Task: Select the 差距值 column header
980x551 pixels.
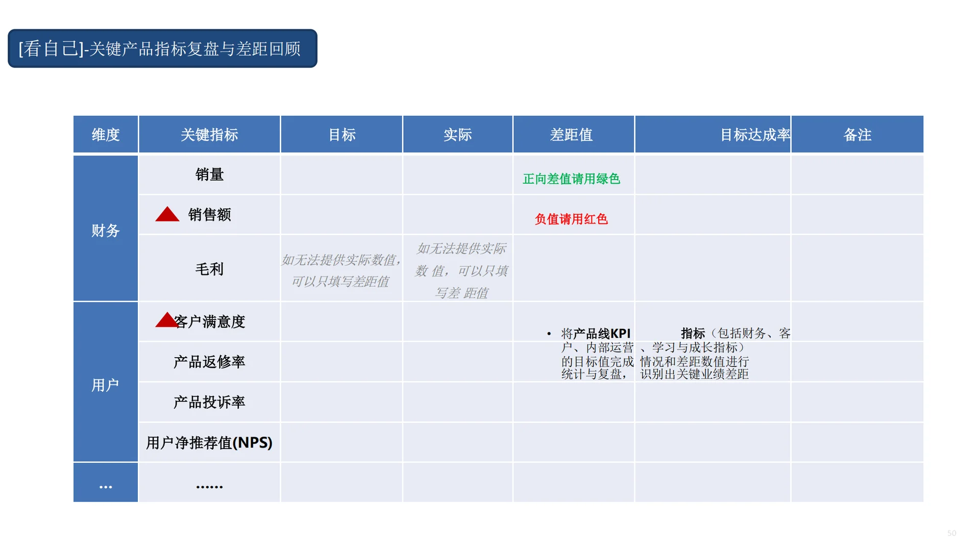Action: (574, 134)
